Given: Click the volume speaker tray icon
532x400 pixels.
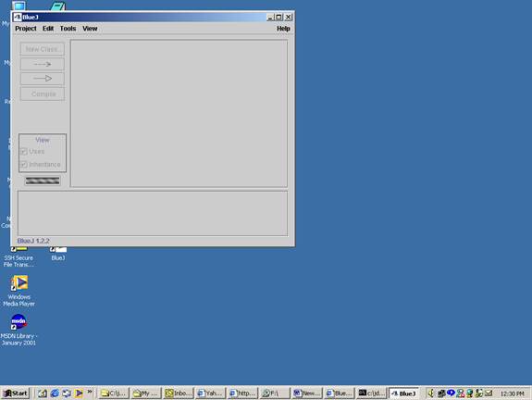Looking at the screenshot, I should point(431,394).
